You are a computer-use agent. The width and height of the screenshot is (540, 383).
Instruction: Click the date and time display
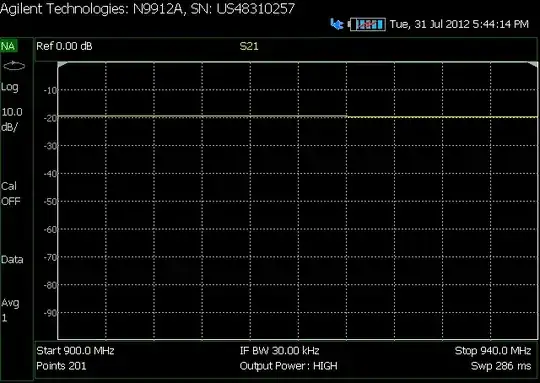point(459,24)
